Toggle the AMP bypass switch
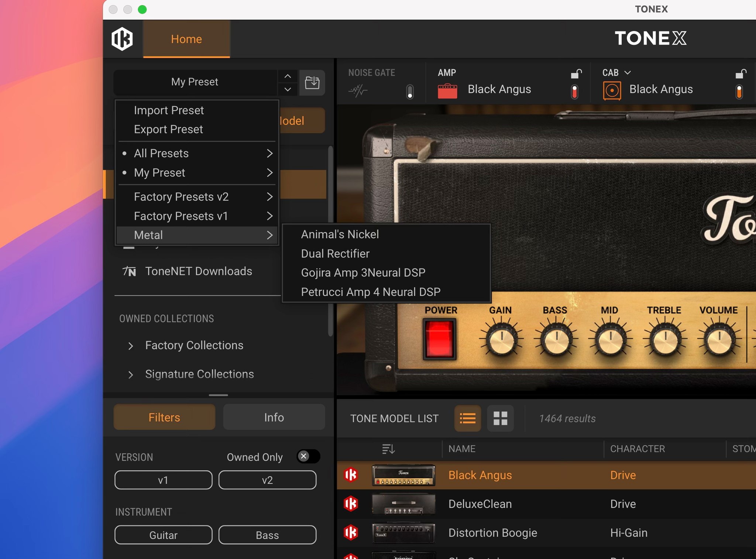756x559 pixels. pos(574,92)
